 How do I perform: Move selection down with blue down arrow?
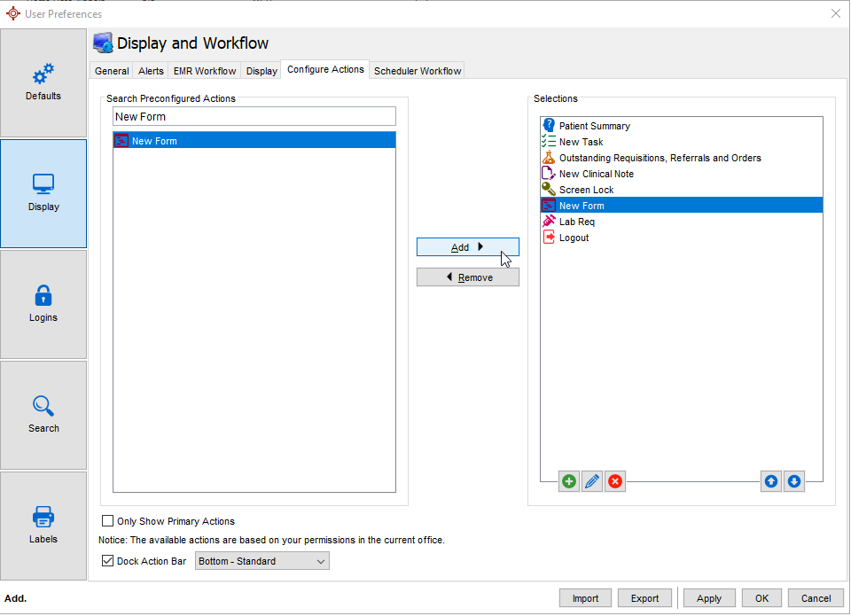pos(794,482)
